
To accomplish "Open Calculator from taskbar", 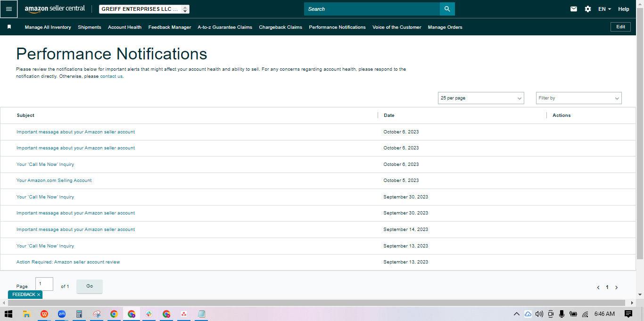I will 79,314.
